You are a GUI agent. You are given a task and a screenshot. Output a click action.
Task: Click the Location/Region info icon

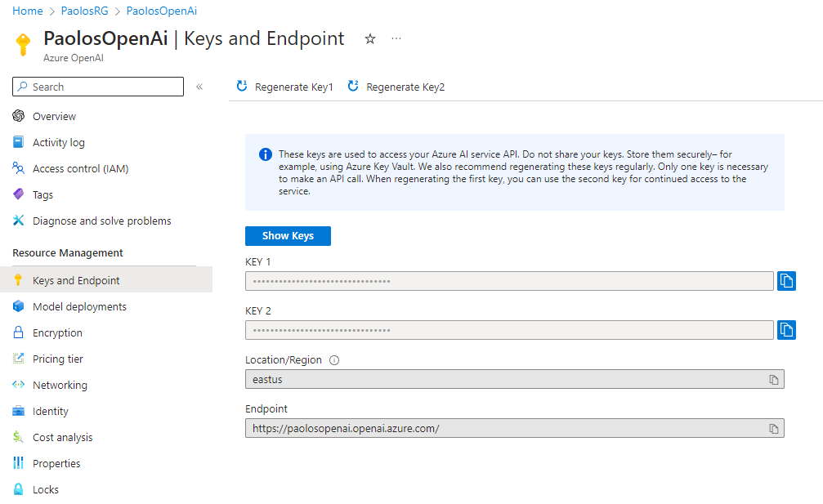334,360
